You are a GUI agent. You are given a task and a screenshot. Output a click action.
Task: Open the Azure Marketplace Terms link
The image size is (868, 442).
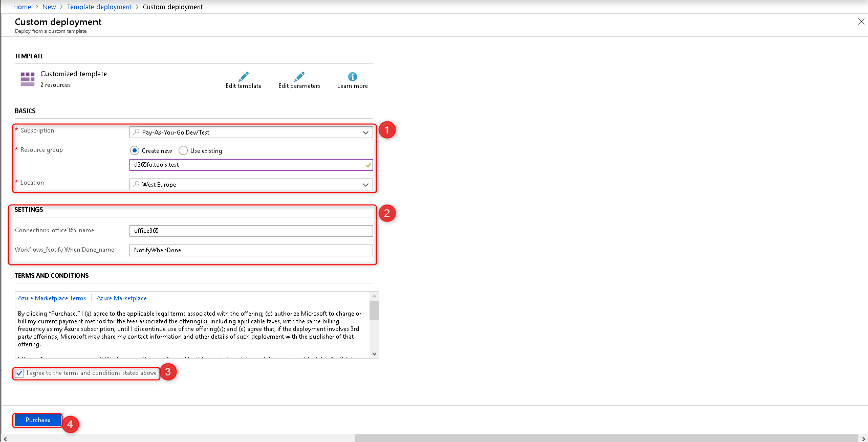tap(52, 298)
